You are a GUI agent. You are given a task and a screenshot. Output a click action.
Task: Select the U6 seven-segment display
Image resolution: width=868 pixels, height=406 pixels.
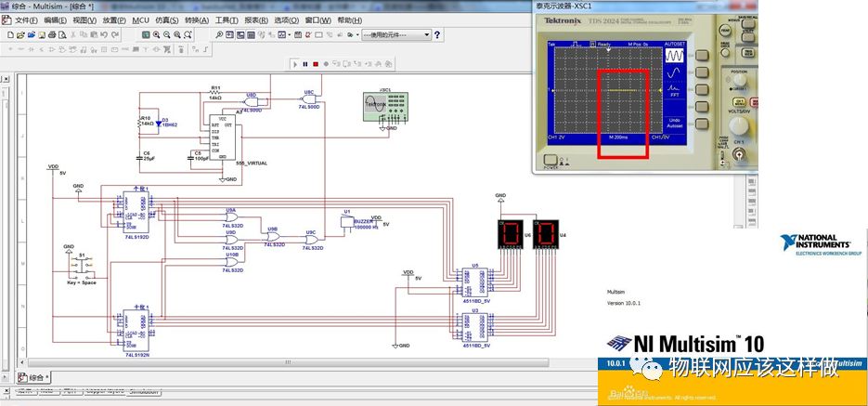510,234
